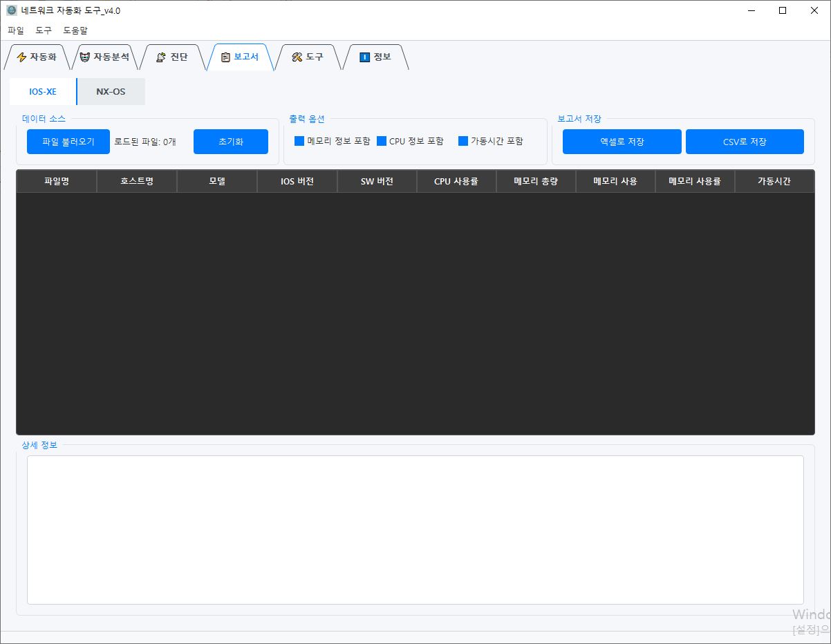Go to the 정보 tab

pos(375,57)
